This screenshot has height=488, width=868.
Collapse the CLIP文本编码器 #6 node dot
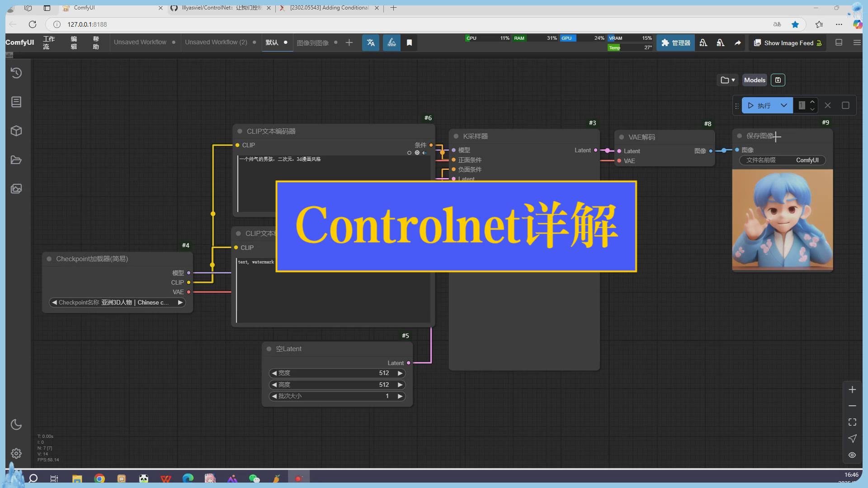click(x=240, y=131)
